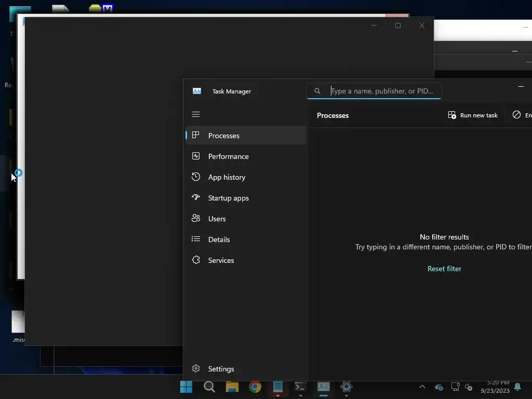Maximize the dark background window
This screenshot has width=532, height=399.
398,25
